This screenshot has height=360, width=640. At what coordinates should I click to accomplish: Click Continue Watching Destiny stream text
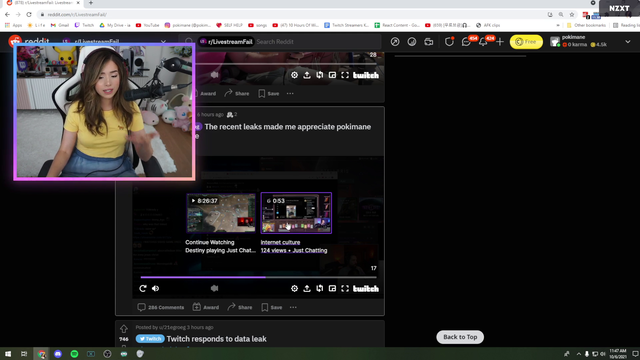(x=220, y=247)
